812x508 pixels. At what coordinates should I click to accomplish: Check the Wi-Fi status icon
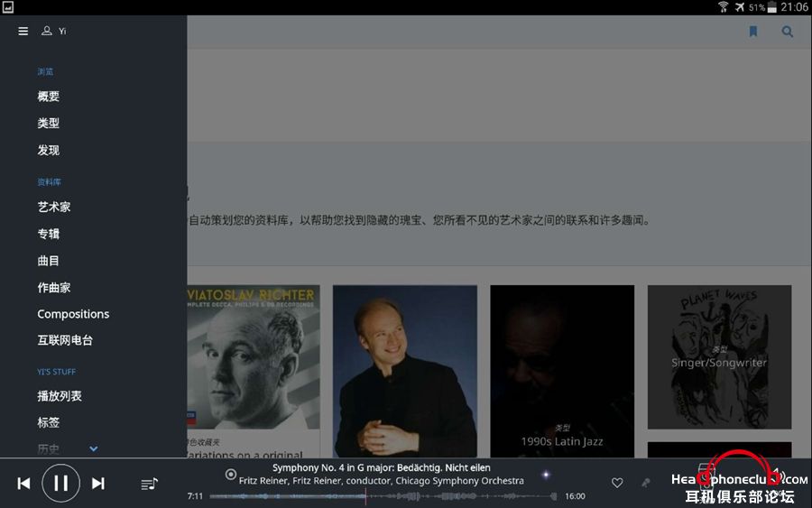[723, 6]
